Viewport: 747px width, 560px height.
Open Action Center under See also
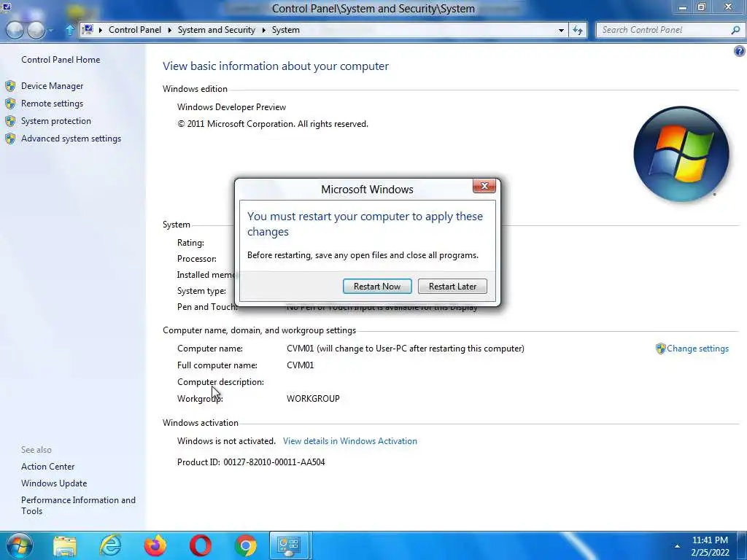pos(47,467)
